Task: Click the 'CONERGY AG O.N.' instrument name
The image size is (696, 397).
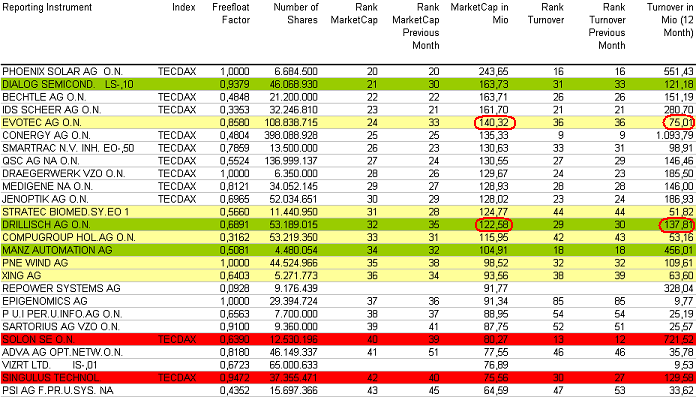Action: tap(47, 135)
